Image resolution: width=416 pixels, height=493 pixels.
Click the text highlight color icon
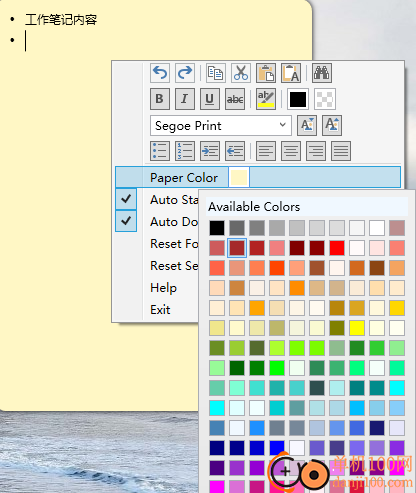coord(266,99)
